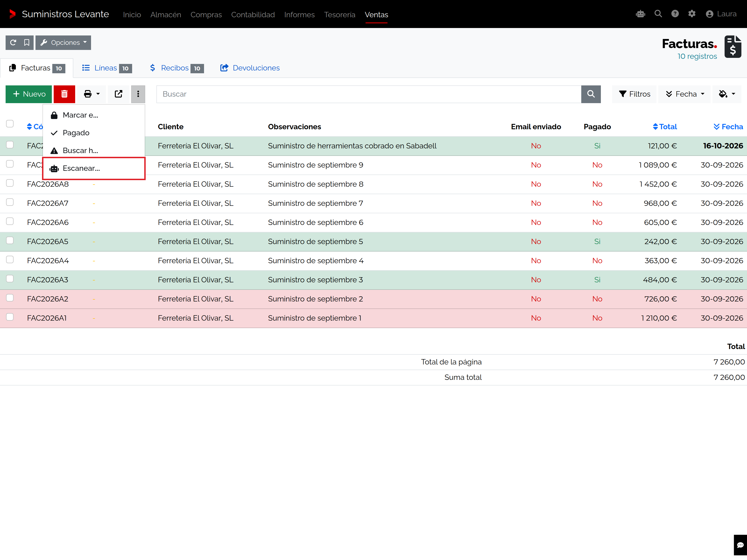Click the search magnifier button beside Buscar

pyautogui.click(x=591, y=94)
